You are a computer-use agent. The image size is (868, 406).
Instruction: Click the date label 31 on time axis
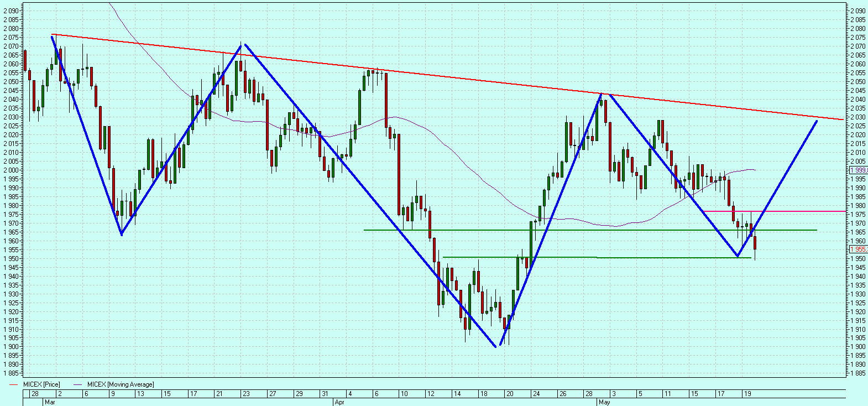325,394
